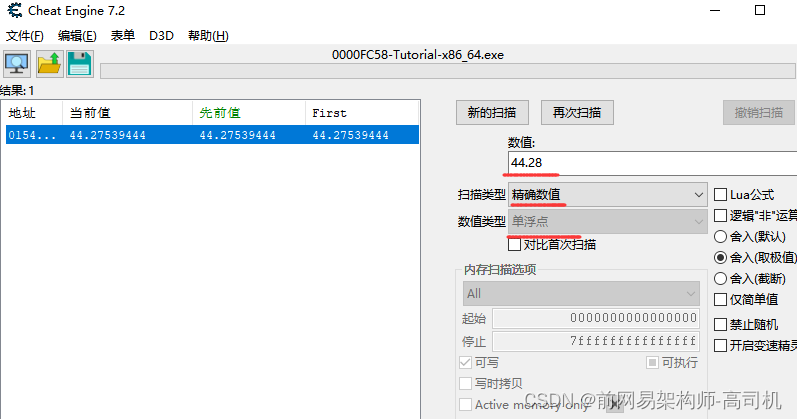The height and width of the screenshot is (419, 797).
Task: Click the 地址 column header
Action: click(x=33, y=112)
